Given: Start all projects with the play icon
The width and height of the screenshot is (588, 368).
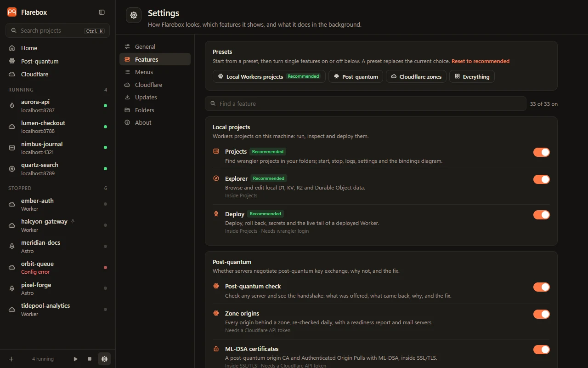Looking at the screenshot, I should coord(76,359).
